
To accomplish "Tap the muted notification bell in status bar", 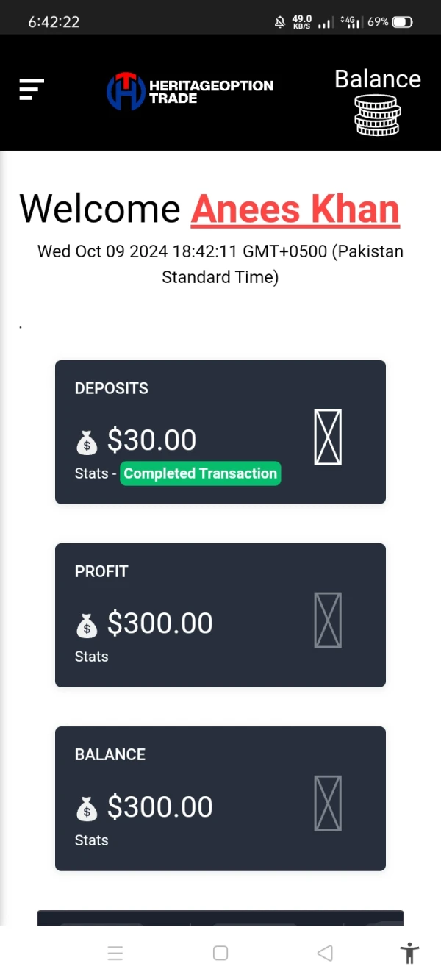I will coord(280,22).
